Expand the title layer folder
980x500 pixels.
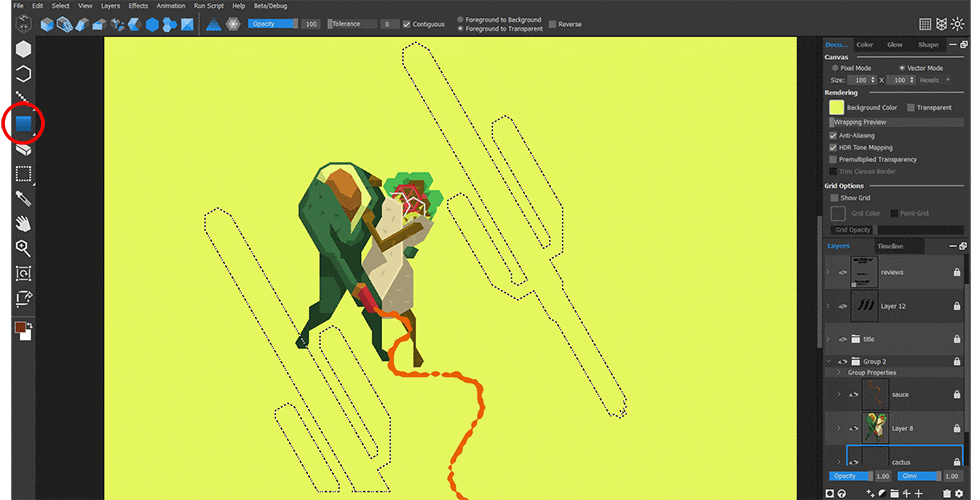tap(828, 339)
